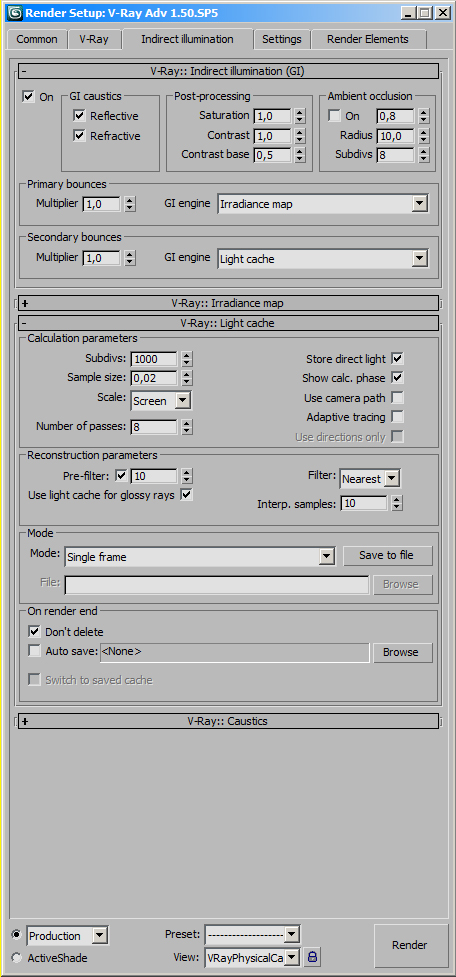This screenshot has width=456, height=977.
Task: Select the Indirect illumination tab
Action: pyautogui.click(x=188, y=39)
